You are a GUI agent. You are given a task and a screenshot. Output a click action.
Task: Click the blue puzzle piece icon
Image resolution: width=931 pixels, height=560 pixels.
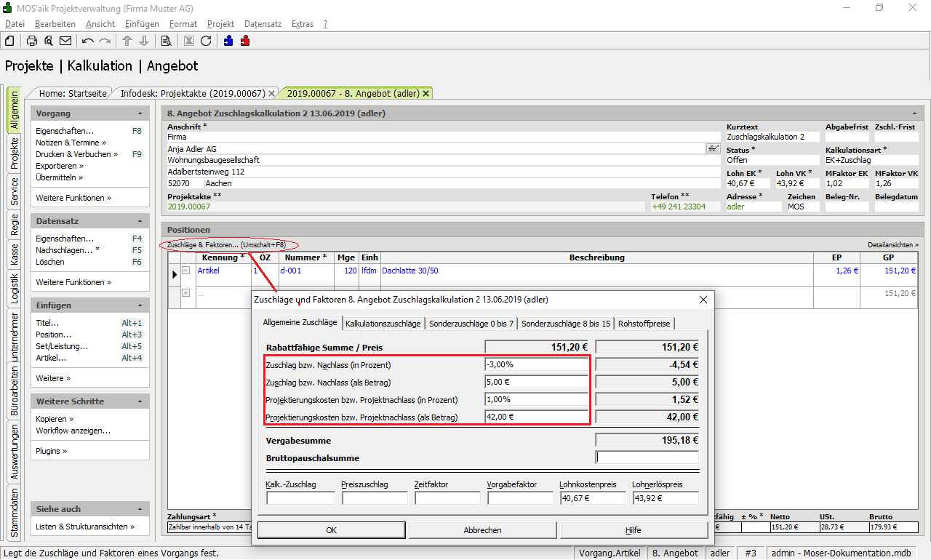click(228, 41)
